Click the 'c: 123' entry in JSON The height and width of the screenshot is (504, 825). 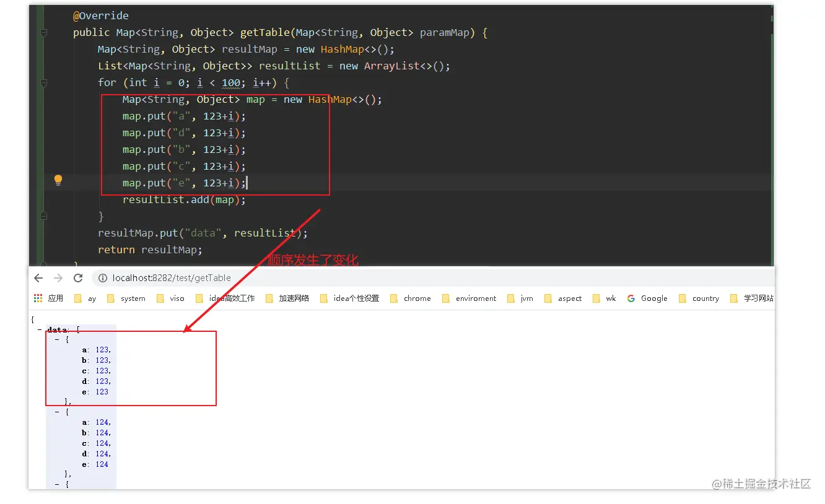pos(96,371)
